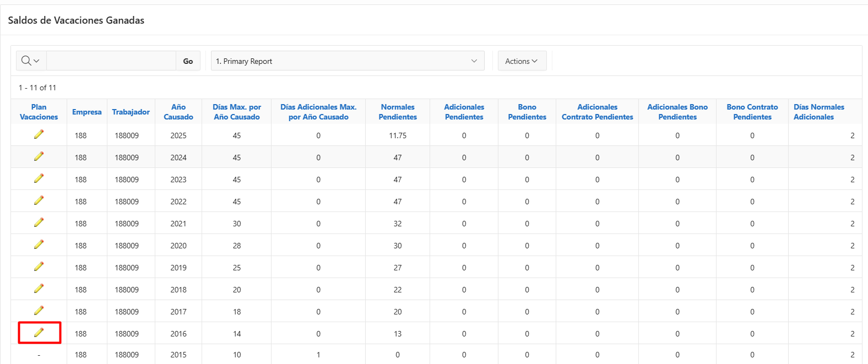Open the pencil icon in the 2023 row
Screen dimensions: 868x364
click(x=39, y=178)
